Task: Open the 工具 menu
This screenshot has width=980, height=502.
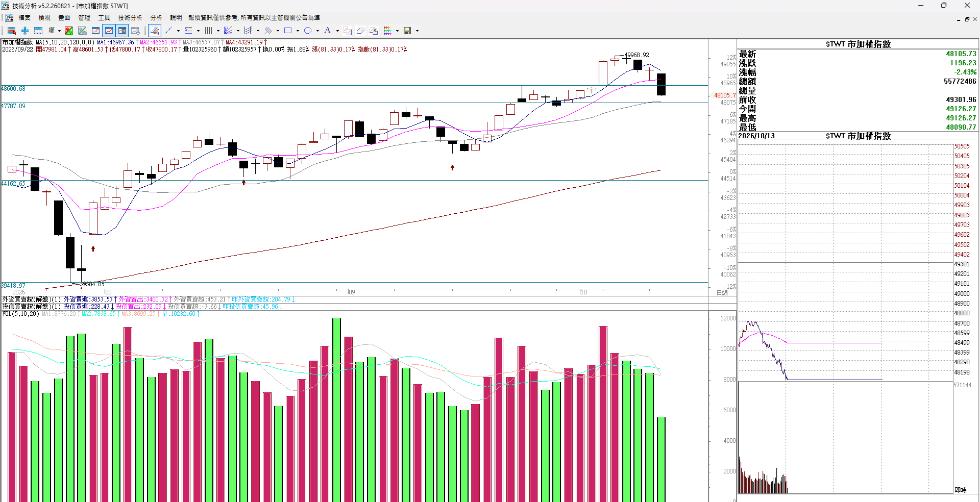Action: click(104, 17)
